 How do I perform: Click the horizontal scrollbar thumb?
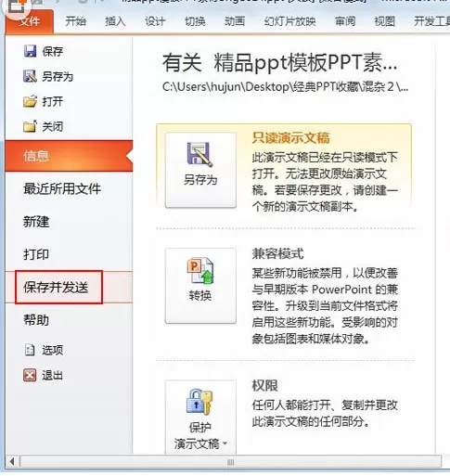pos(230,462)
